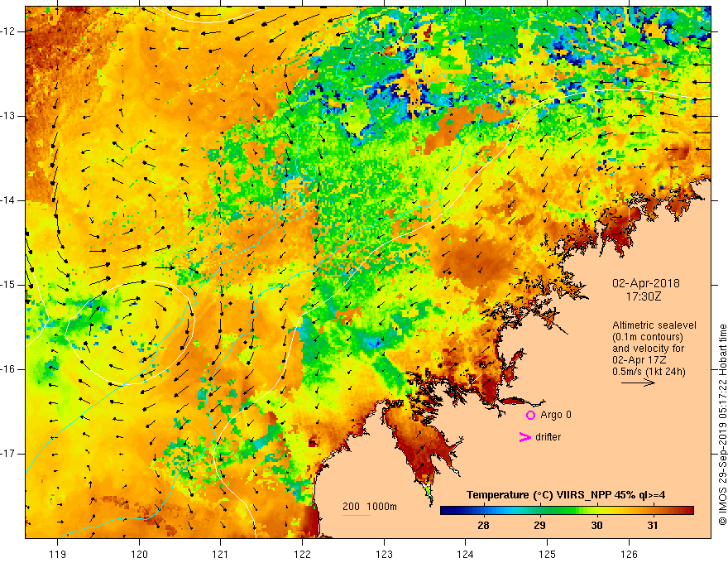Click the temperature color bar
The height and width of the screenshot is (563, 728).
[x=567, y=511]
